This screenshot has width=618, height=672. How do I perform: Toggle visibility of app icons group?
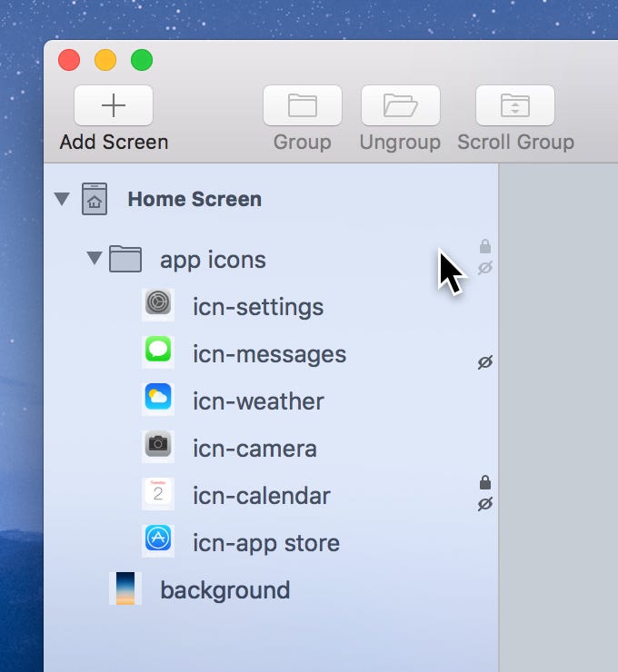click(485, 268)
